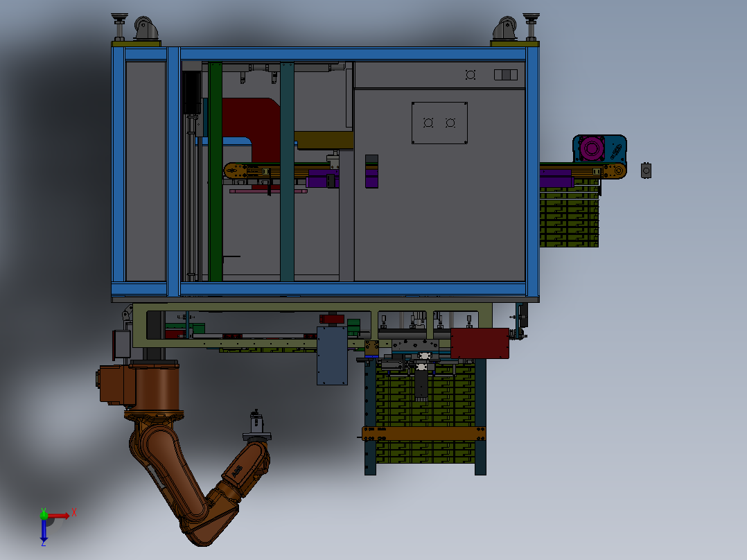
Task: Select the olive yellow block above conveyor
Action: 324,140
